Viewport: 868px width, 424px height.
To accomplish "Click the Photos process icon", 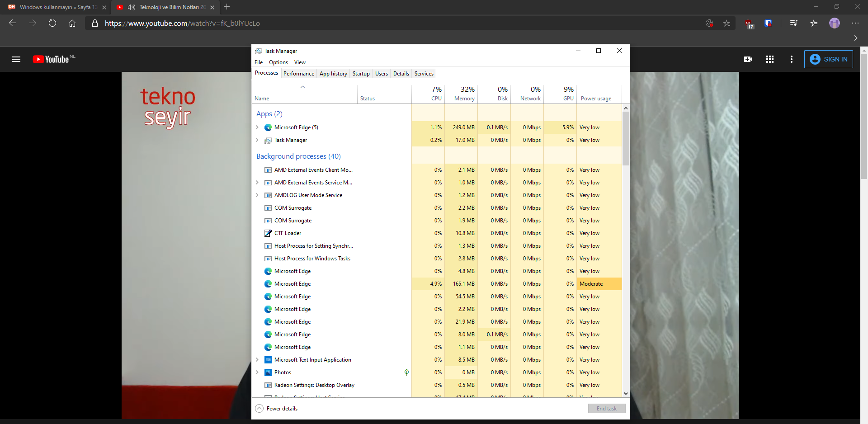I will click(268, 372).
